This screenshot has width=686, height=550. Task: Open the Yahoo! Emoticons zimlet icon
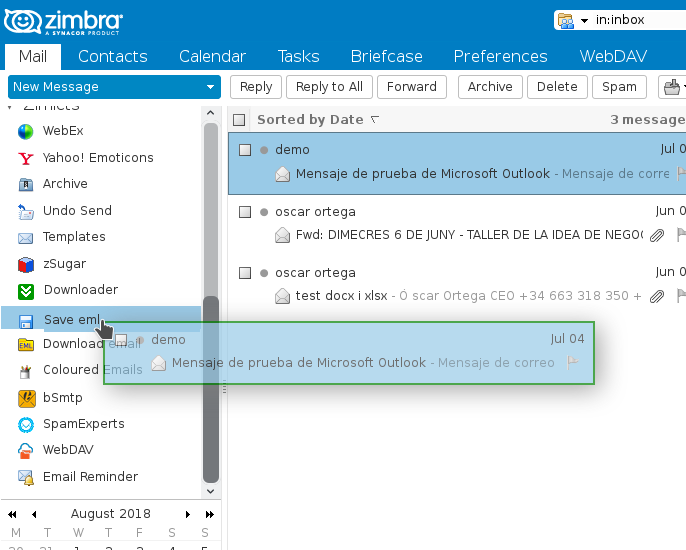pos(26,158)
